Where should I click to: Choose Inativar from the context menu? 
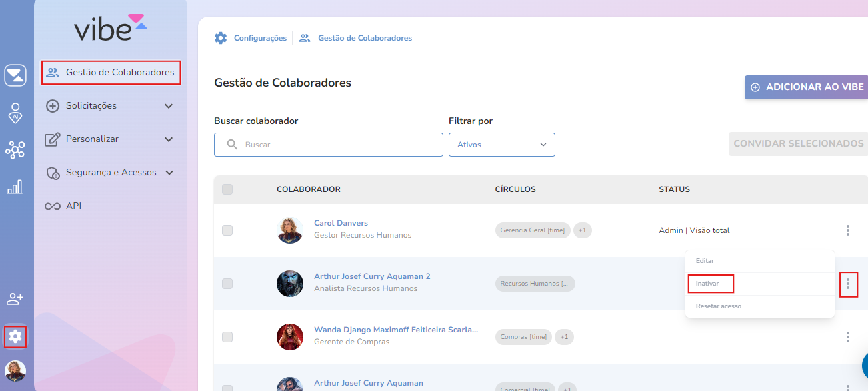760,284
